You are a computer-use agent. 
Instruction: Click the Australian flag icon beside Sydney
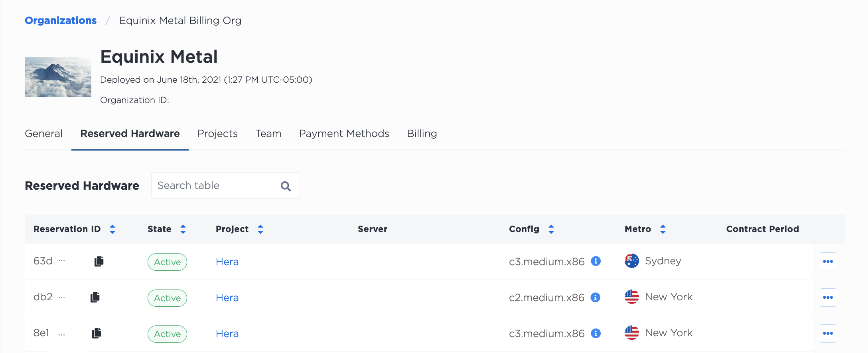pos(632,261)
